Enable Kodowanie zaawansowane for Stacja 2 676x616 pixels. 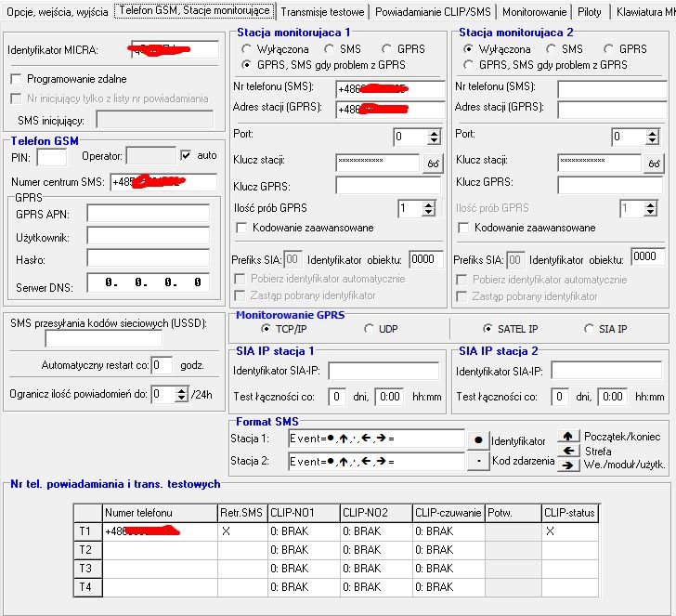click(x=463, y=228)
